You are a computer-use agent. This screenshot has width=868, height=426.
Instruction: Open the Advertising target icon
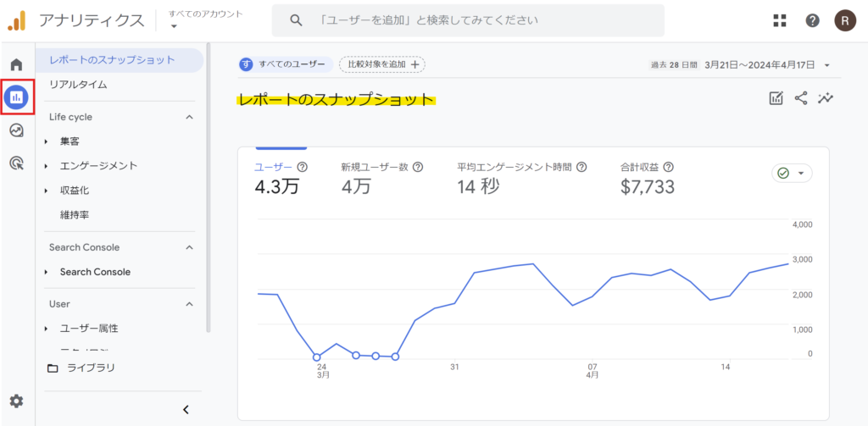pyautogui.click(x=16, y=163)
